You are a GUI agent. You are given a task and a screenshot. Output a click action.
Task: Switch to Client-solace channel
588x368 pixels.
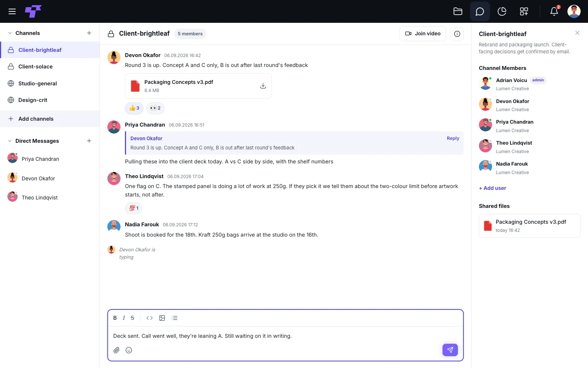point(50,67)
